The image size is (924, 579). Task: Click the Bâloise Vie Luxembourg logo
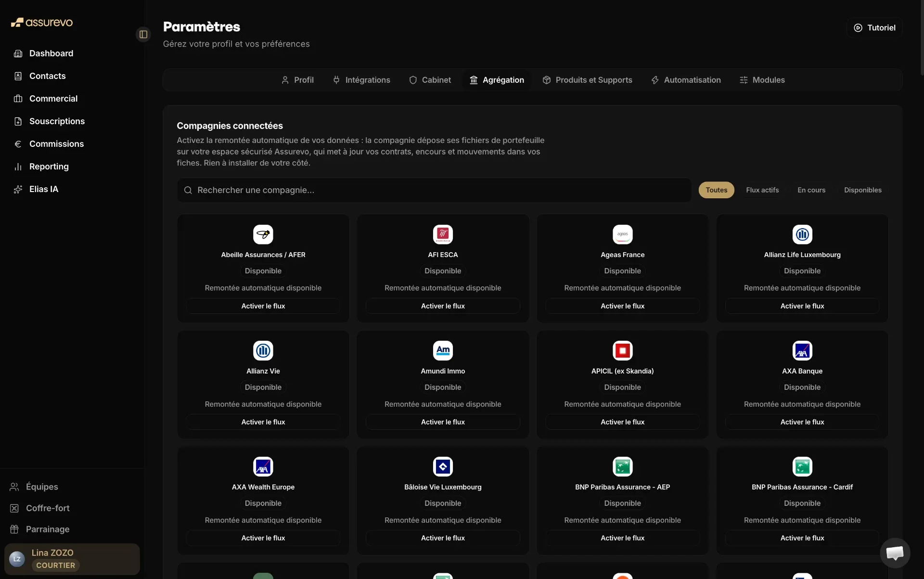point(443,466)
